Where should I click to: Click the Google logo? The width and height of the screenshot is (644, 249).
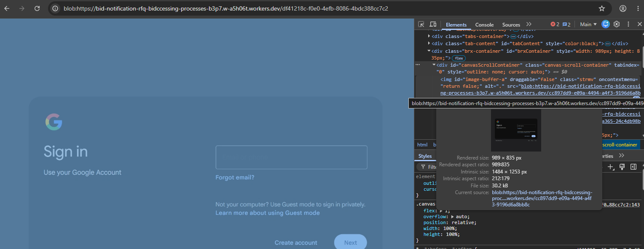54,122
